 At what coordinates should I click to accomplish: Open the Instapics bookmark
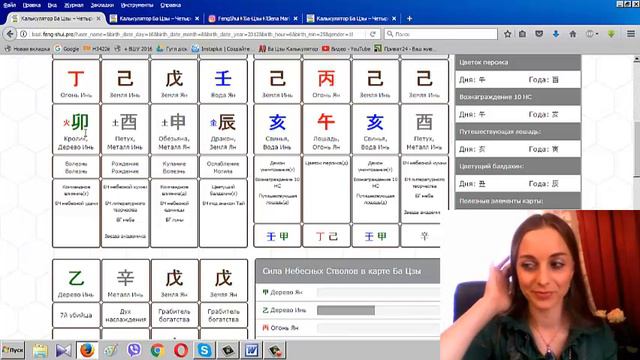[221, 49]
